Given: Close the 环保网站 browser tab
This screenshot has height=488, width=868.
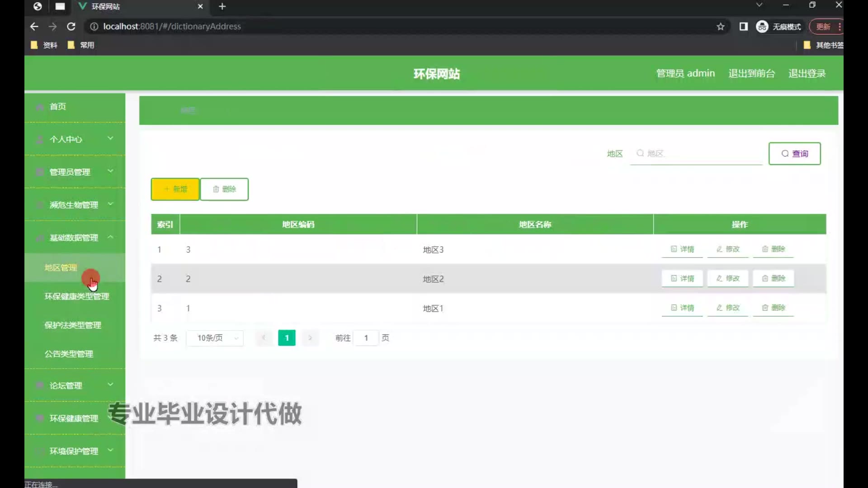Looking at the screenshot, I should tap(200, 6).
